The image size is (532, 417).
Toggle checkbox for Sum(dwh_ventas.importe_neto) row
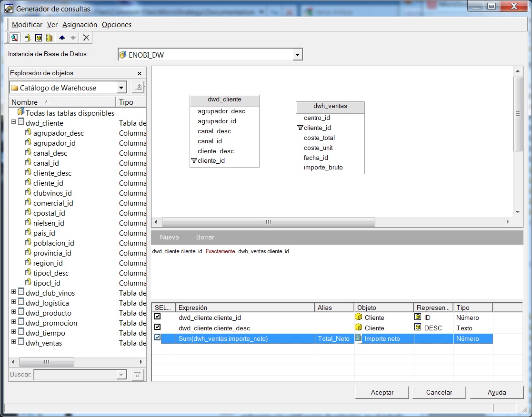tap(158, 338)
